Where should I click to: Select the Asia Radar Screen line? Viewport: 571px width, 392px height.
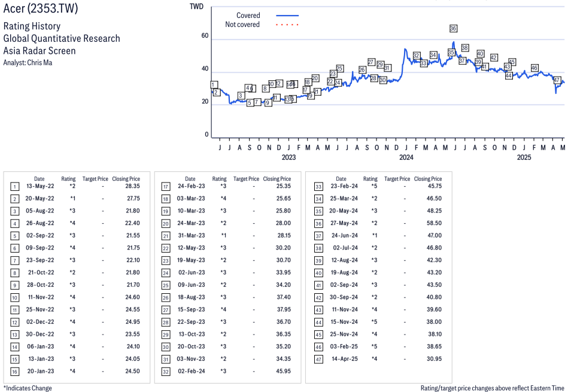pyautogui.click(x=40, y=51)
